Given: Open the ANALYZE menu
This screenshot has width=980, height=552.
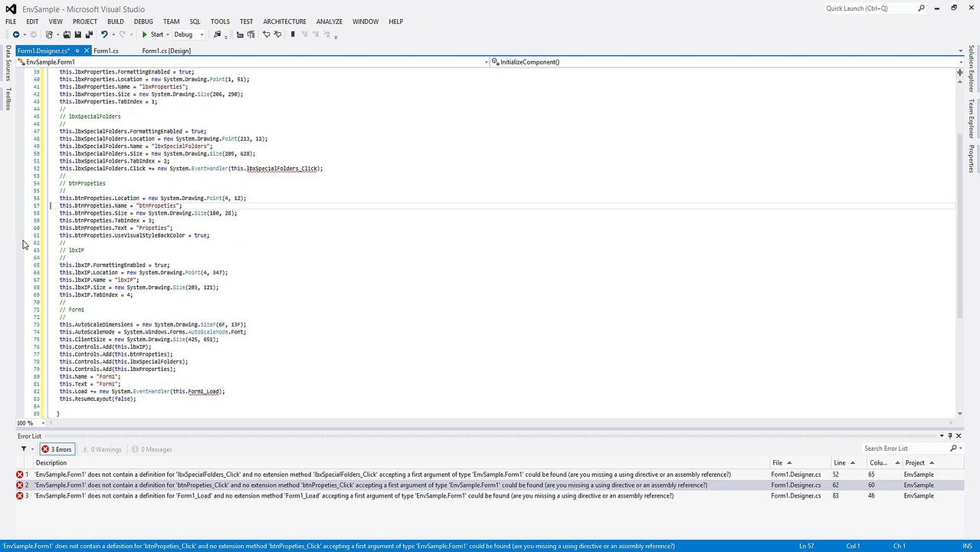Looking at the screenshot, I should [x=329, y=21].
